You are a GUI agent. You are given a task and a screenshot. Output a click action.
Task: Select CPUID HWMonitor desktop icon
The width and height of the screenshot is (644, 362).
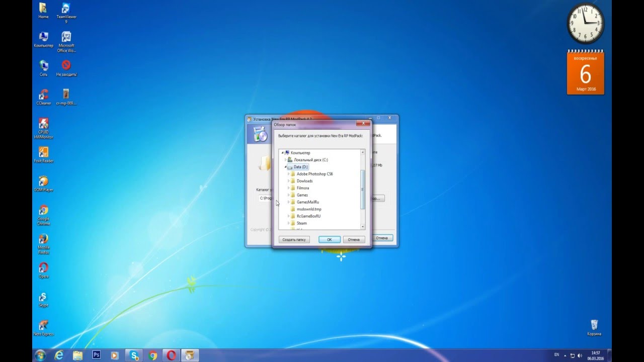[44, 129]
